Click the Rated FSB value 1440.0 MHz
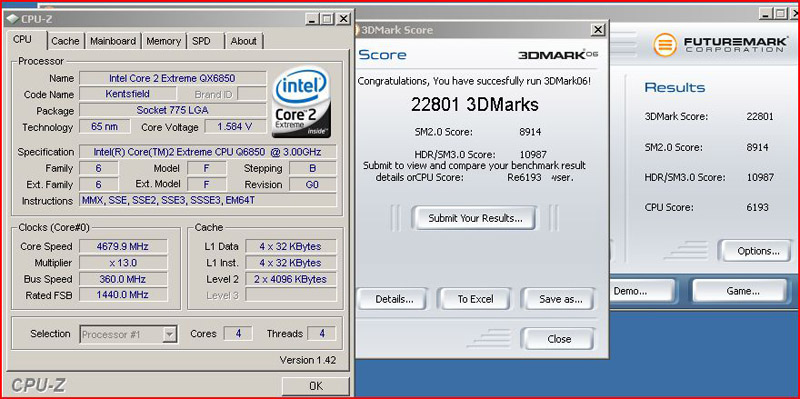The height and width of the screenshot is (399, 800). click(x=123, y=295)
